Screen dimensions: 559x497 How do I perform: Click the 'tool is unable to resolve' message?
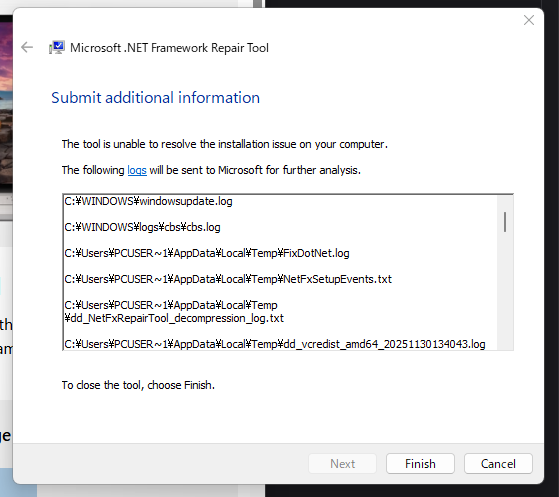[225, 144]
